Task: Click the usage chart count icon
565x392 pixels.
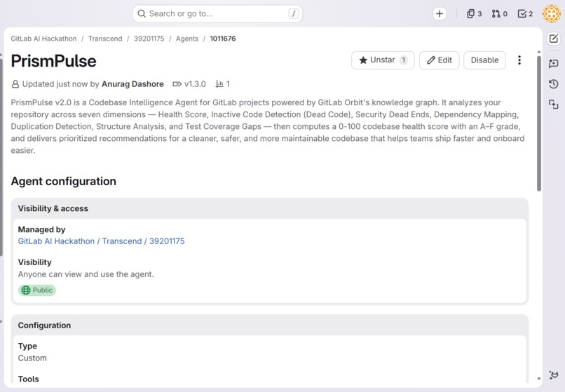Action: (x=219, y=84)
